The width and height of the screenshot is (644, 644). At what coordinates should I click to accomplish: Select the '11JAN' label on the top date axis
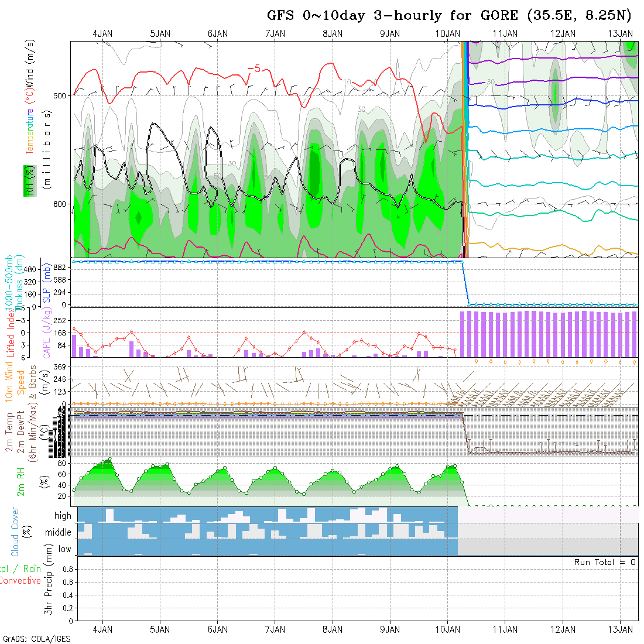(505, 34)
